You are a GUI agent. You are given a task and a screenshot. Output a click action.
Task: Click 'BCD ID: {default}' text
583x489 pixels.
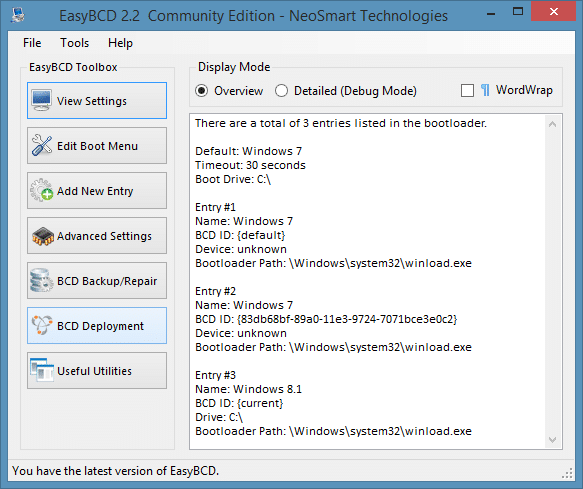[x=240, y=235]
